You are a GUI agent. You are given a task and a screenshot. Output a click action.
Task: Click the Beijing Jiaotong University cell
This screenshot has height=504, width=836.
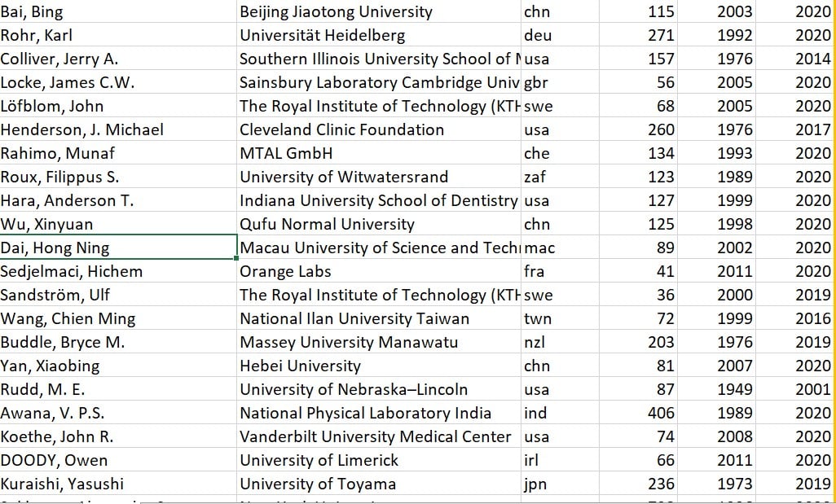(x=379, y=11)
